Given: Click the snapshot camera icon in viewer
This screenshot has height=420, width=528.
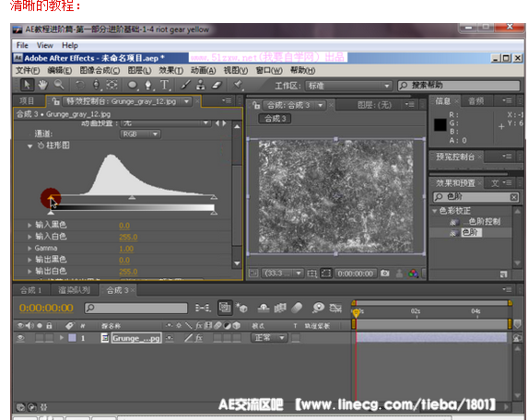Looking at the screenshot, I should point(384,274).
